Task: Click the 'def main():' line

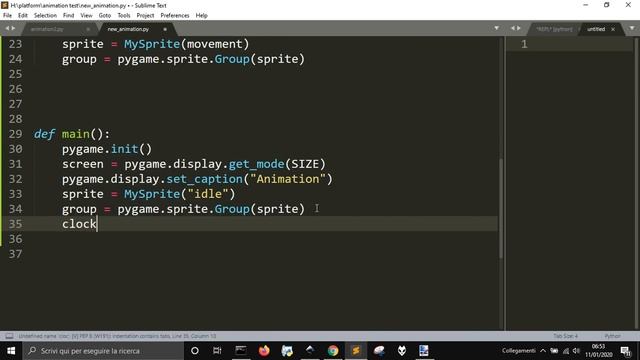Action: 72,134
